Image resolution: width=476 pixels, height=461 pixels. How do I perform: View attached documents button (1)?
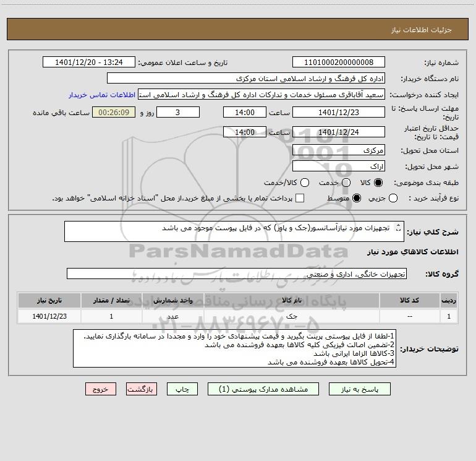[263, 389]
